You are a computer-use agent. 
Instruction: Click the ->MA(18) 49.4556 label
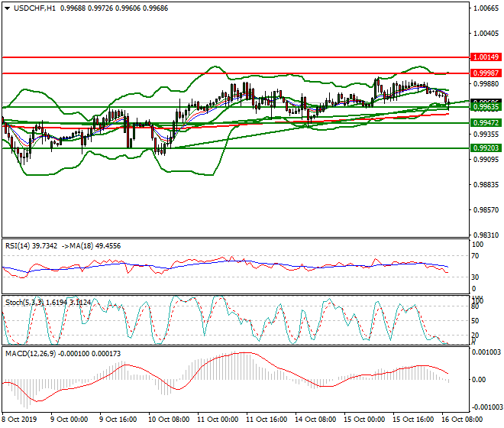pyautogui.click(x=90, y=246)
